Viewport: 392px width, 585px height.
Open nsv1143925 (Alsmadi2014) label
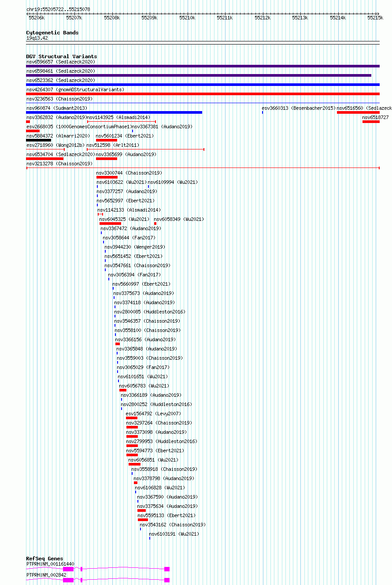click(x=118, y=117)
